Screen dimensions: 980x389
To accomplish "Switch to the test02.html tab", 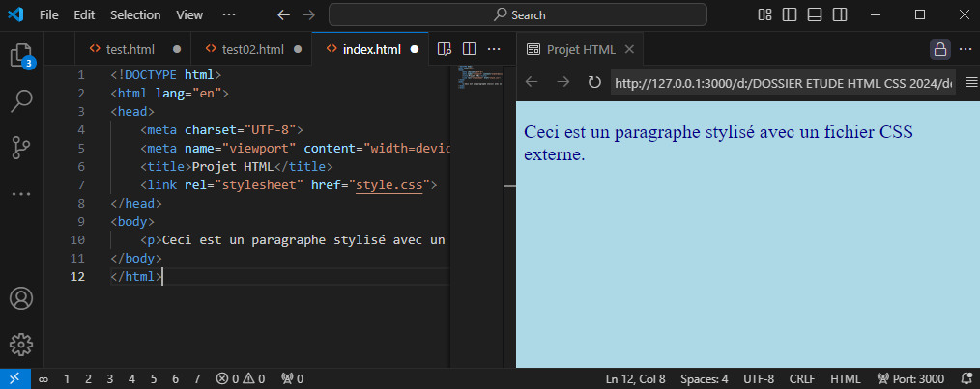I will (x=251, y=49).
